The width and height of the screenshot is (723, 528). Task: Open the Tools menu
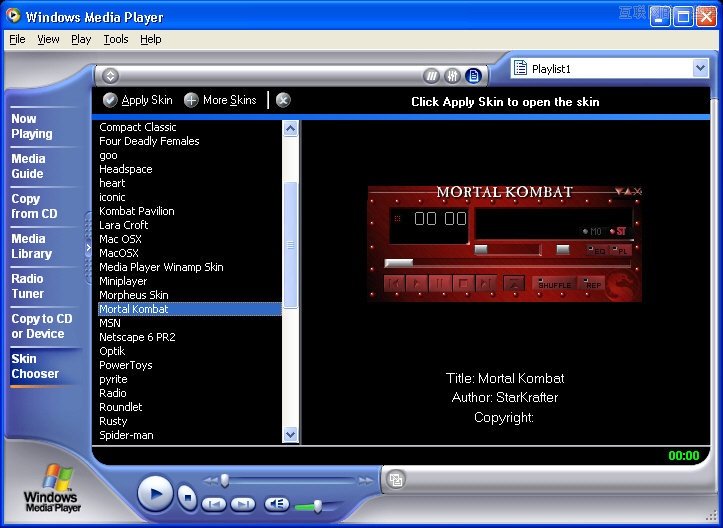116,39
